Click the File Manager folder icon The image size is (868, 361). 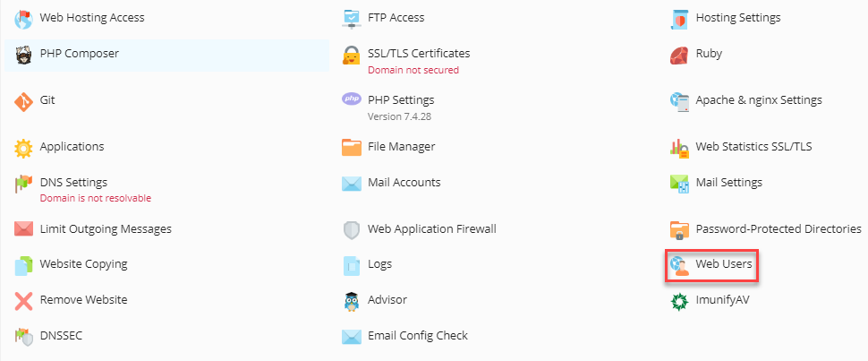[352, 148]
